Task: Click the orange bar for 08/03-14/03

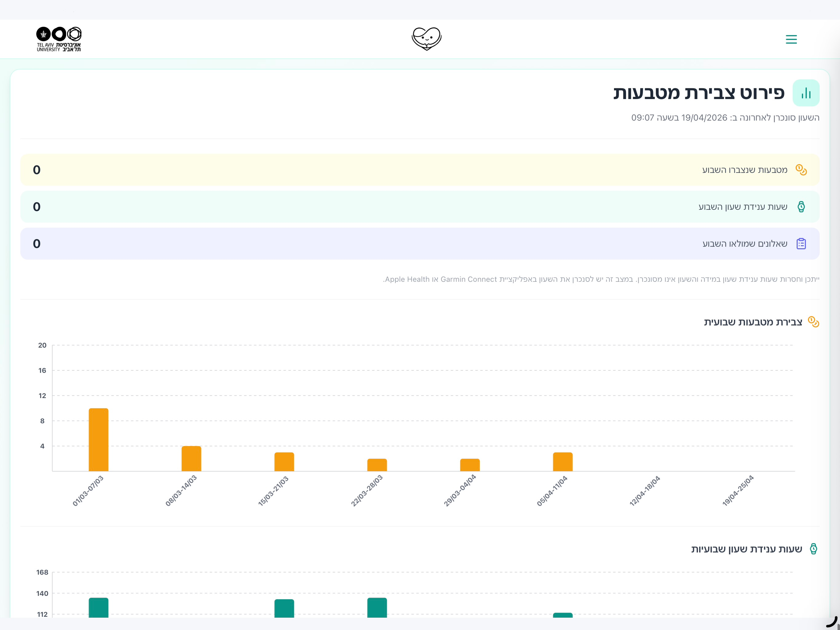Action: pos(191,459)
